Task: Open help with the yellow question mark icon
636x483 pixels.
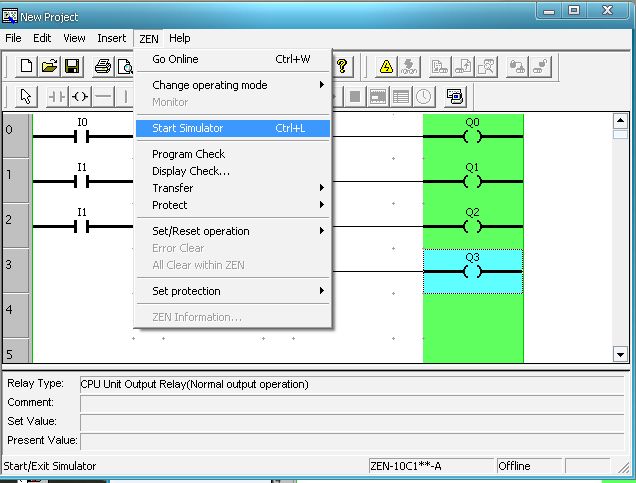Action: pos(342,66)
